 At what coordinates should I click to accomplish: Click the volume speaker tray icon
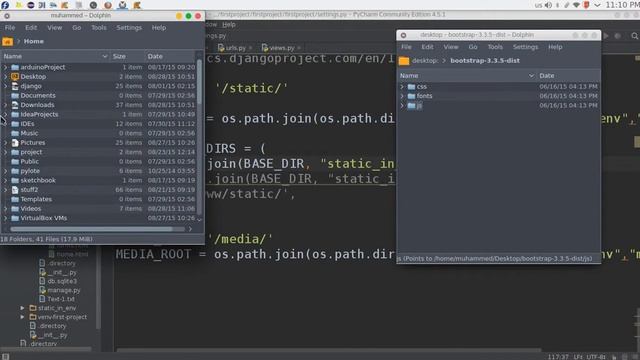point(548,5)
